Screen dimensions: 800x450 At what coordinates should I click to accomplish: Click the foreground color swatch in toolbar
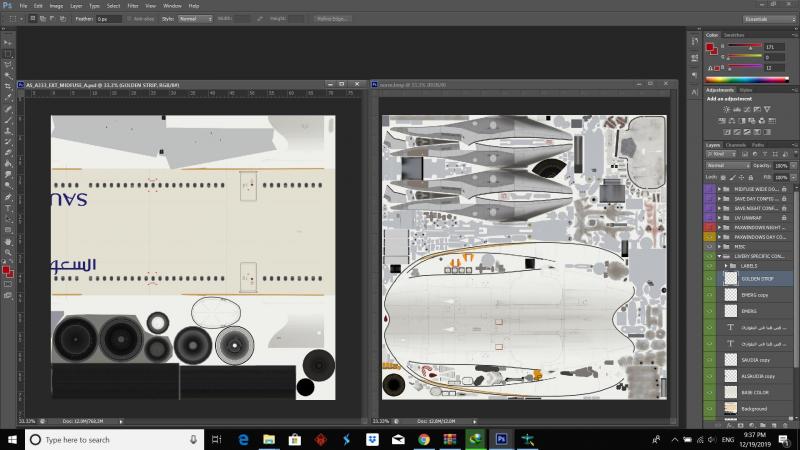6,270
